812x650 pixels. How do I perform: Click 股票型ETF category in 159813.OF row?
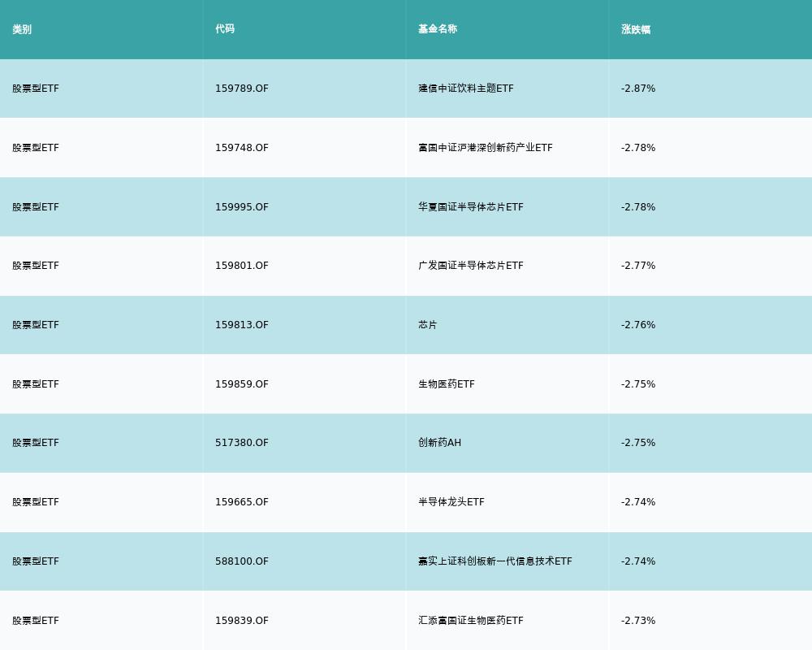[x=36, y=325]
